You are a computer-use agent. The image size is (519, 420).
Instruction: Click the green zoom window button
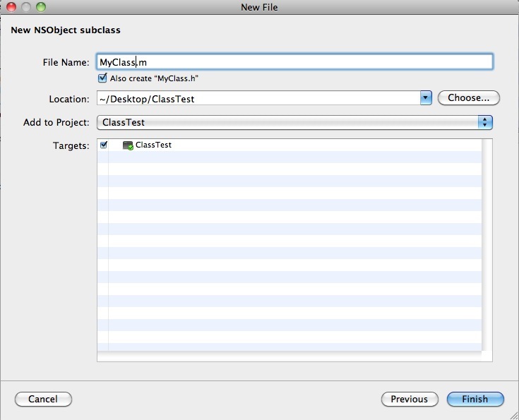pyautogui.click(x=41, y=7)
